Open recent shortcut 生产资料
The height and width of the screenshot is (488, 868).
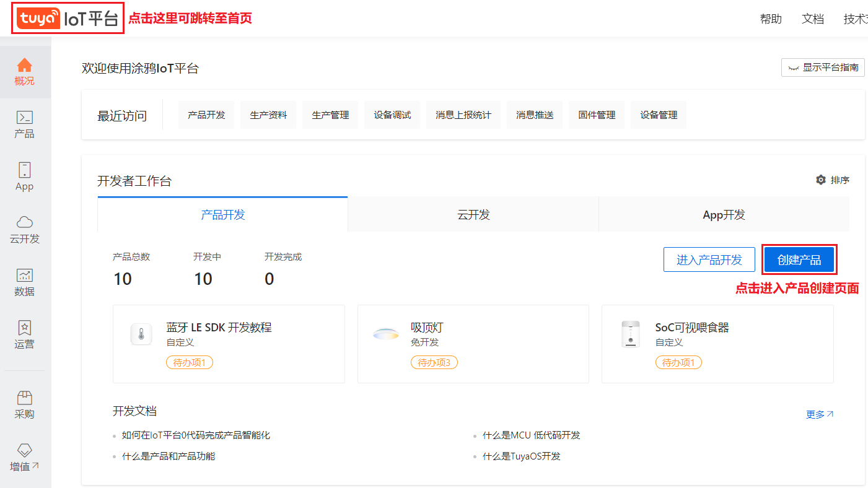268,115
